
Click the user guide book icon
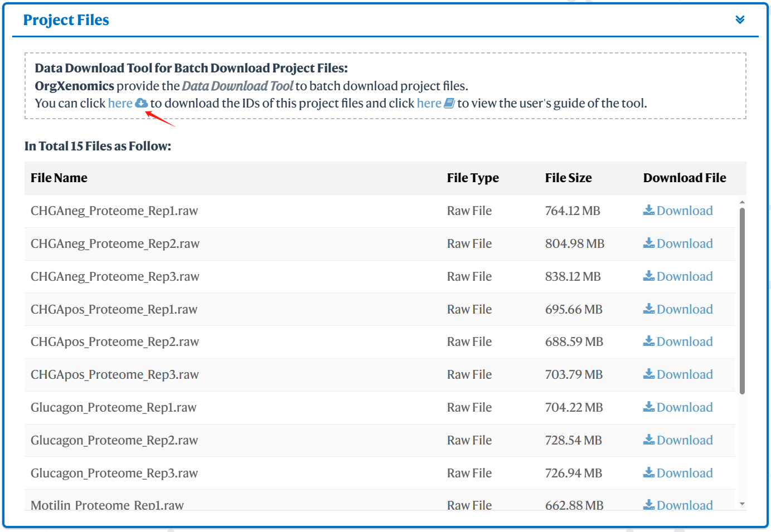pyautogui.click(x=449, y=103)
